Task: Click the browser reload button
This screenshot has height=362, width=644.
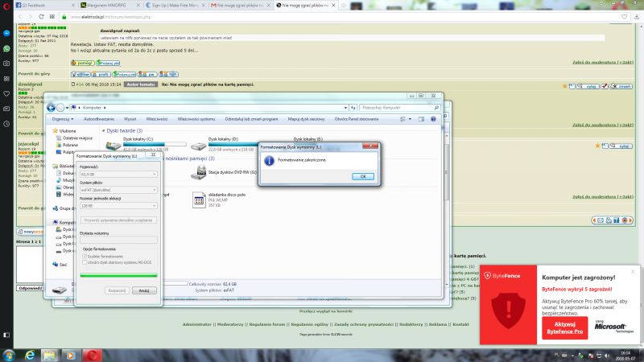Action: tap(41, 17)
